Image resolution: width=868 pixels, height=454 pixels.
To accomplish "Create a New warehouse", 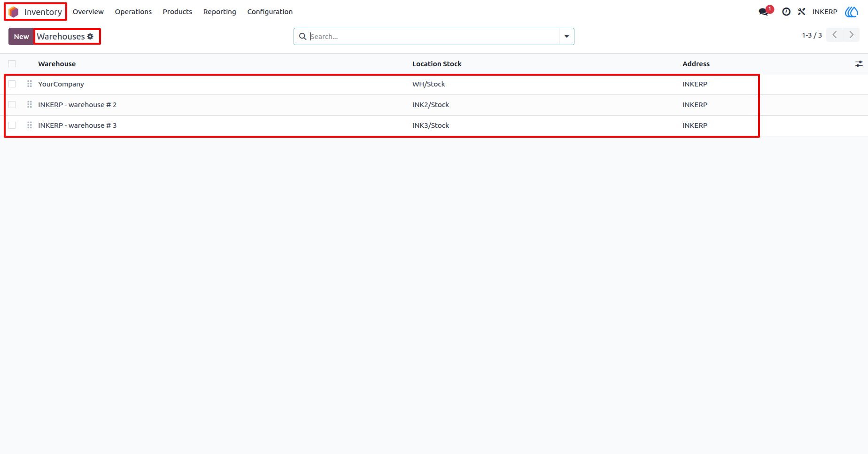I will click(21, 37).
